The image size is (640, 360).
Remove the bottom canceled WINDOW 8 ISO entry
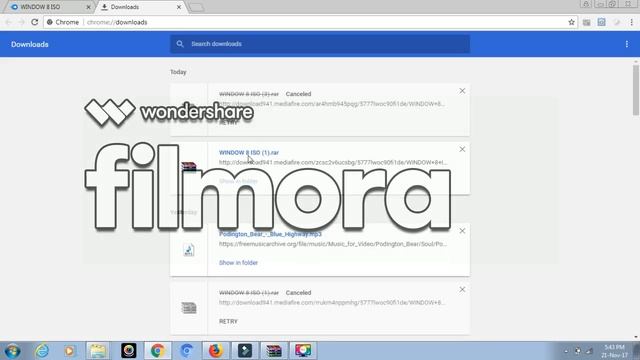[x=462, y=289]
